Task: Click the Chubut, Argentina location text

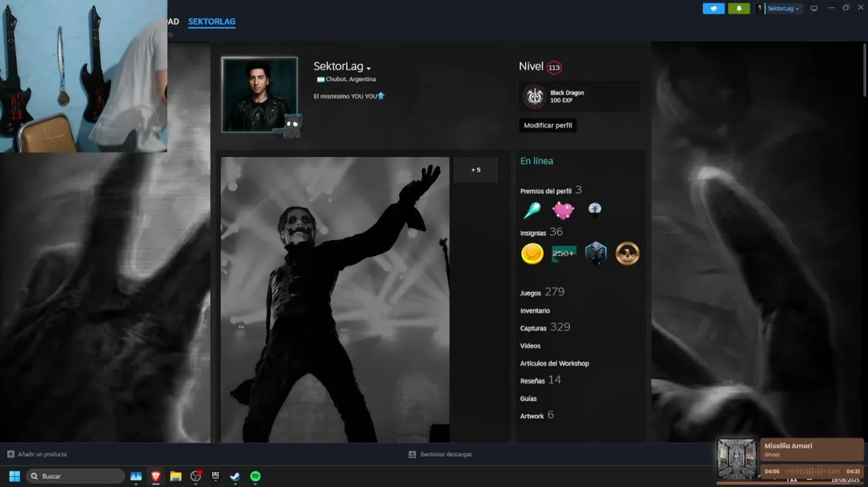Action: click(x=351, y=79)
